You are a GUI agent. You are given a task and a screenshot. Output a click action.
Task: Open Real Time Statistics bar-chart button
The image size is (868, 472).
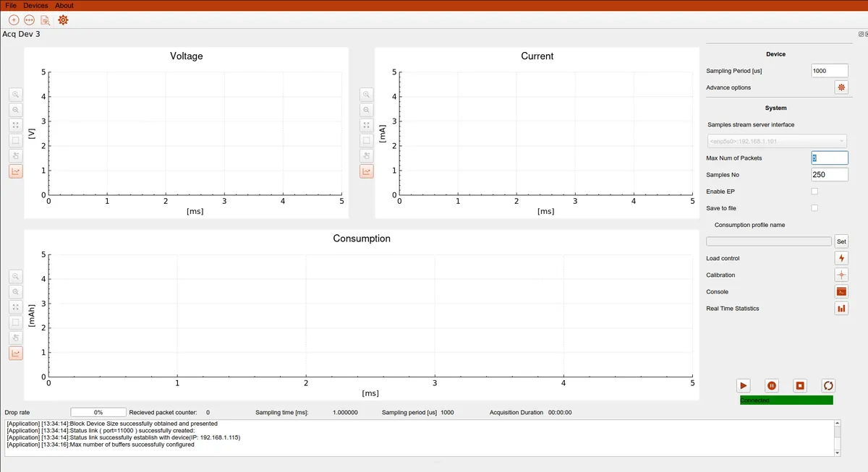click(841, 309)
